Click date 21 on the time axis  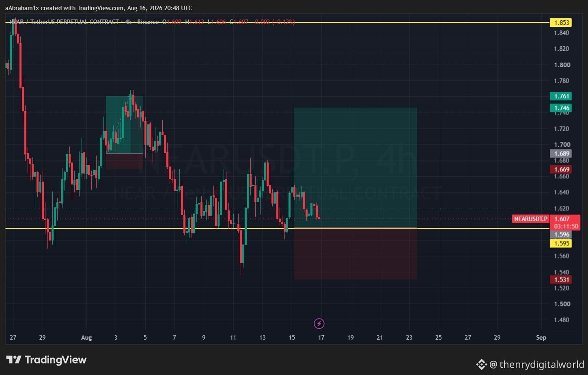coord(380,338)
